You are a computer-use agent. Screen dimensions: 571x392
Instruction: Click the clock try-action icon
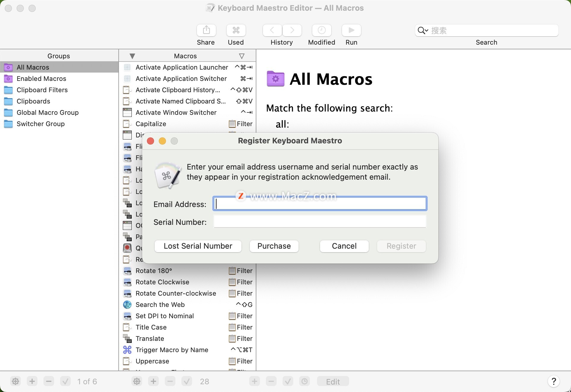click(305, 381)
